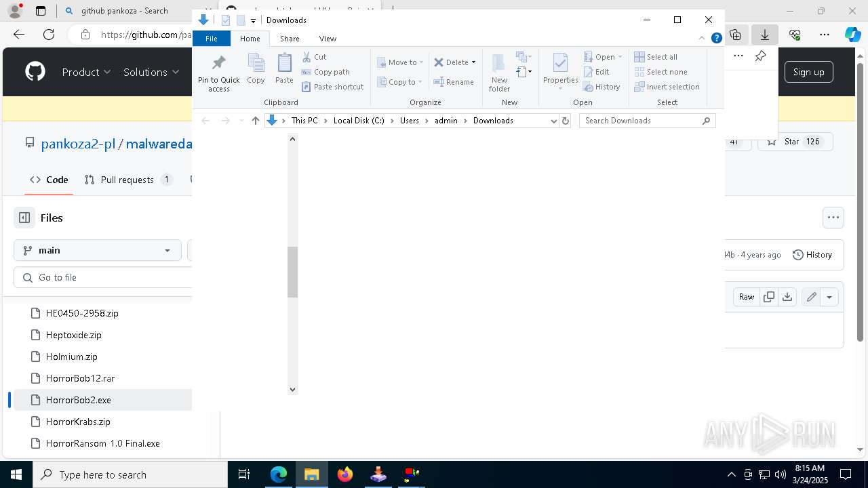Open Customize Quick Access Toolbar dropdown
Image resolution: width=868 pixels, height=488 pixels.
[253, 20]
